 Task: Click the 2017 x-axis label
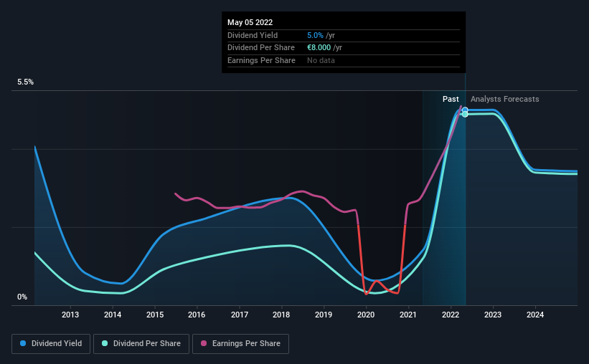click(240, 315)
